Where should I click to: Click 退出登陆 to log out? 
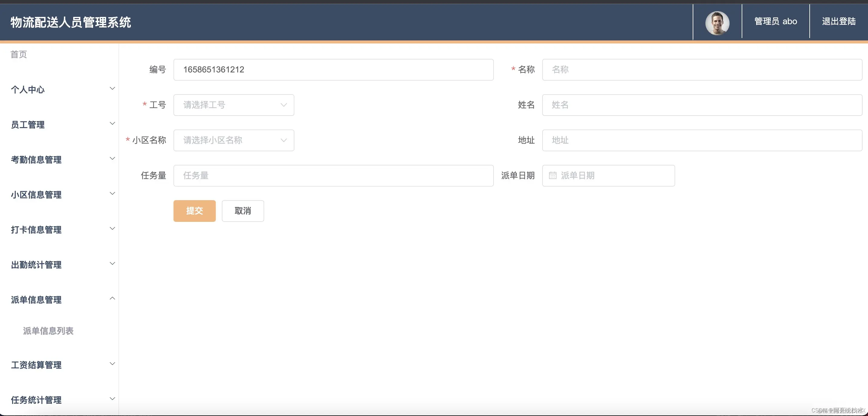point(838,21)
